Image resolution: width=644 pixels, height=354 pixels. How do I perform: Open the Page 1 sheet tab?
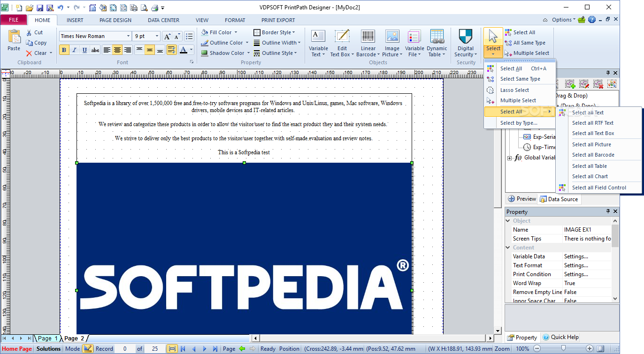pos(48,338)
